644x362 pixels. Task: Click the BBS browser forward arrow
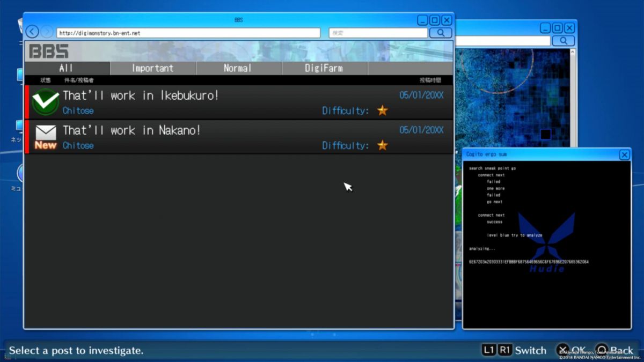[47, 32]
